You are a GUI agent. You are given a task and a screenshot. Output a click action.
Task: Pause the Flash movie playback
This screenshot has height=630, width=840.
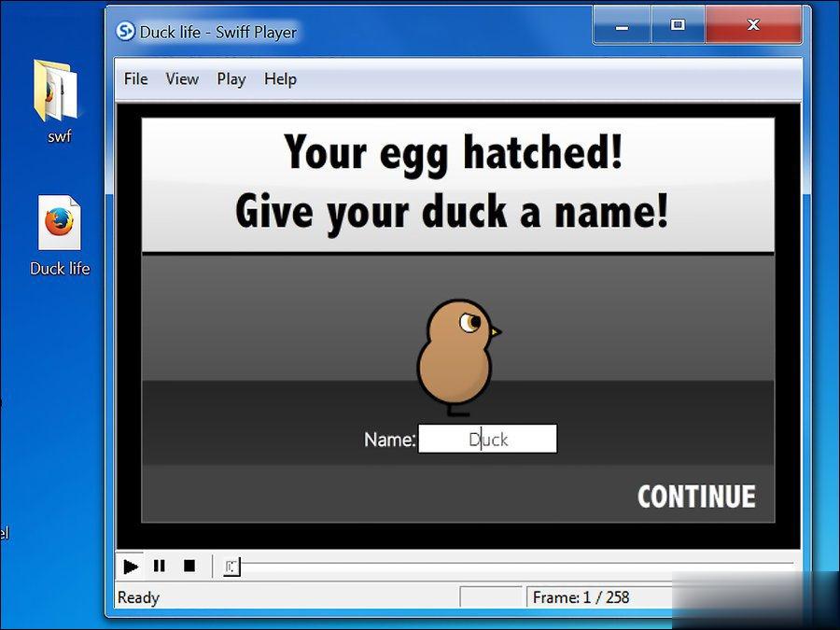pyautogui.click(x=159, y=567)
